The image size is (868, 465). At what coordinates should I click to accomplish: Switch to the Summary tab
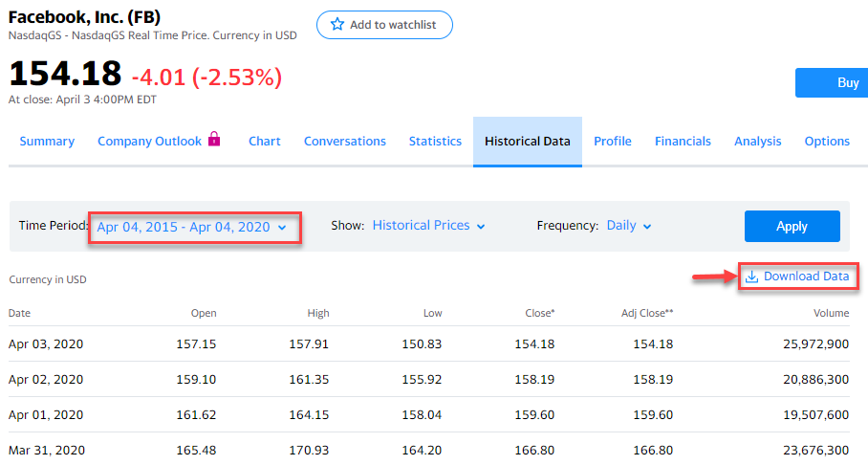pyautogui.click(x=47, y=142)
